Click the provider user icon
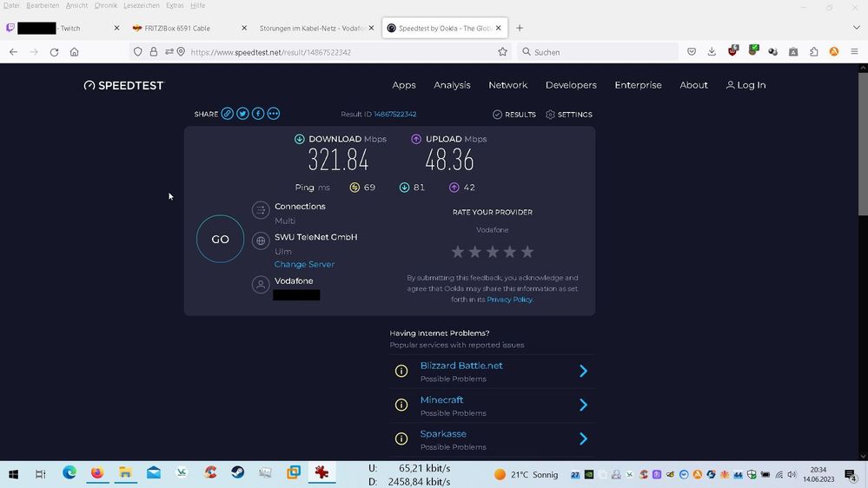The height and width of the screenshot is (488, 868). [x=261, y=285]
